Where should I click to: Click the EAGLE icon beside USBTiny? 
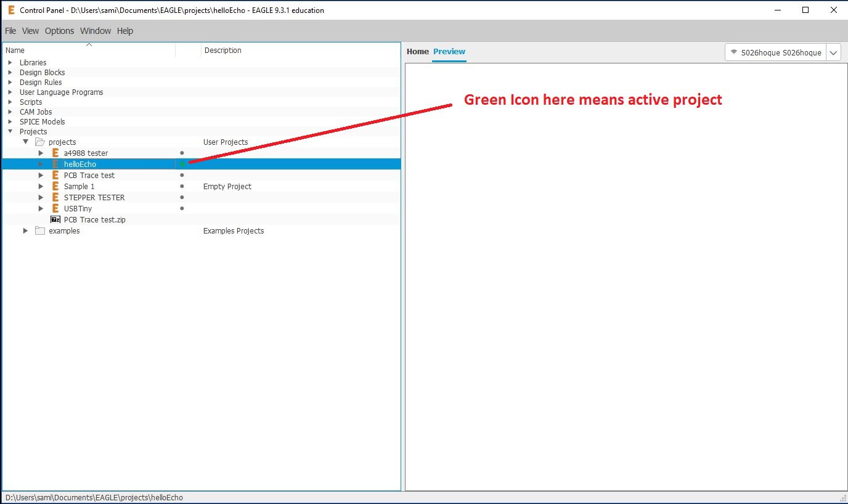55,208
